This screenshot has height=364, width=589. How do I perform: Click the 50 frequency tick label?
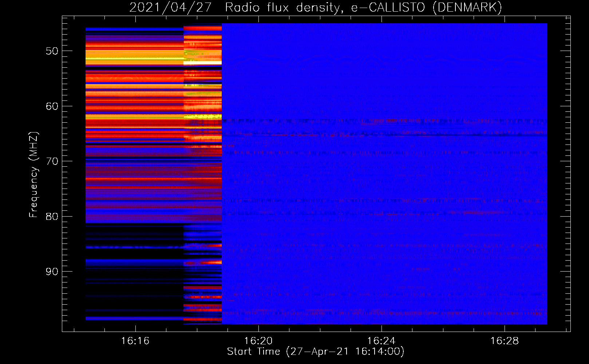pyautogui.click(x=52, y=51)
